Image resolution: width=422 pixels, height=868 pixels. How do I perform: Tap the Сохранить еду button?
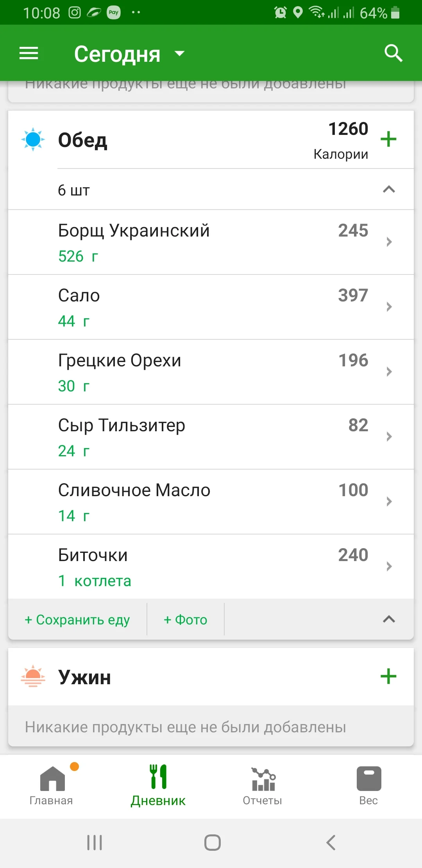(77, 620)
